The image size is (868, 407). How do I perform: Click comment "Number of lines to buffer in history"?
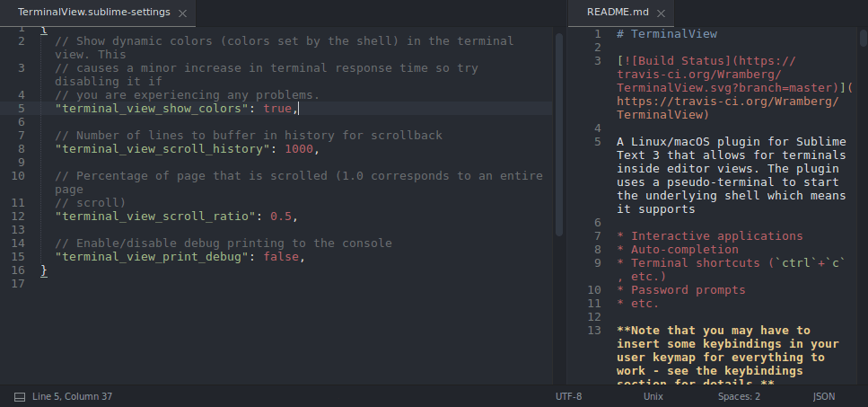[x=249, y=136]
